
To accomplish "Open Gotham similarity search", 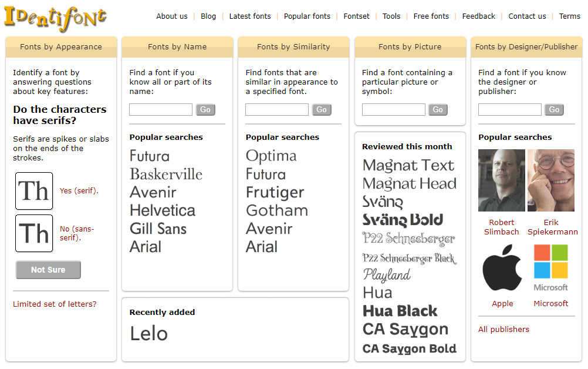I will (x=277, y=210).
